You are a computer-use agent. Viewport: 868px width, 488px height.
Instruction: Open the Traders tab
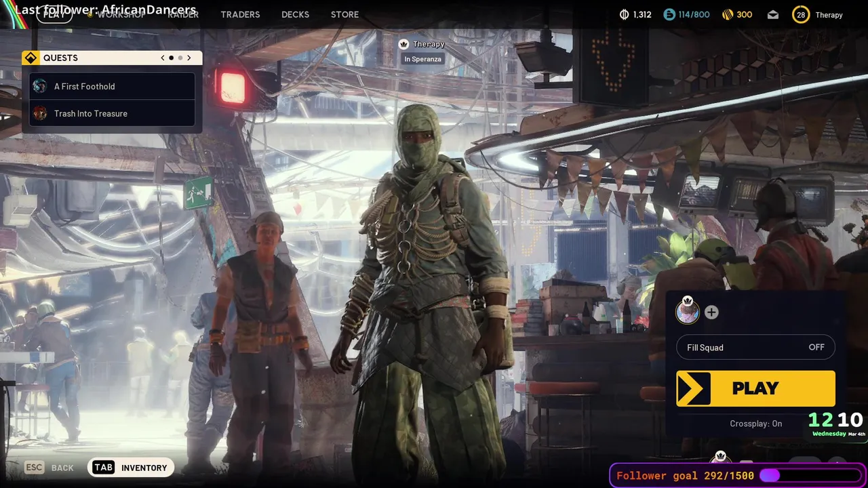pos(240,14)
